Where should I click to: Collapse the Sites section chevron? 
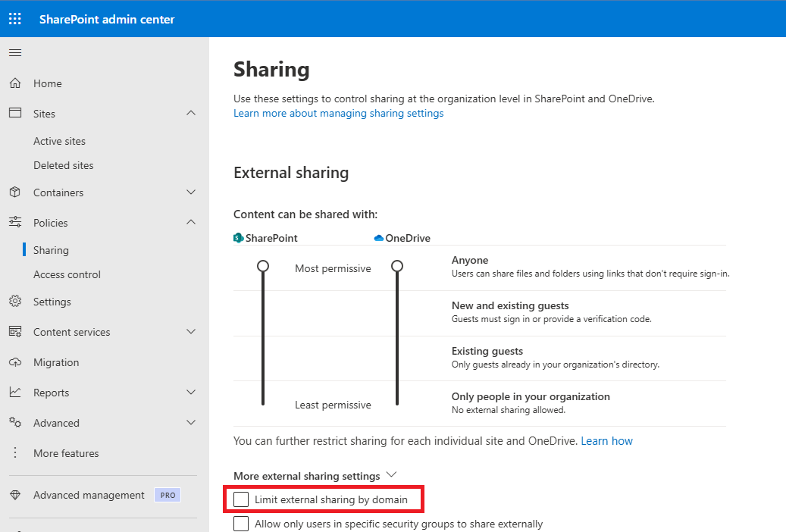(x=191, y=114)
